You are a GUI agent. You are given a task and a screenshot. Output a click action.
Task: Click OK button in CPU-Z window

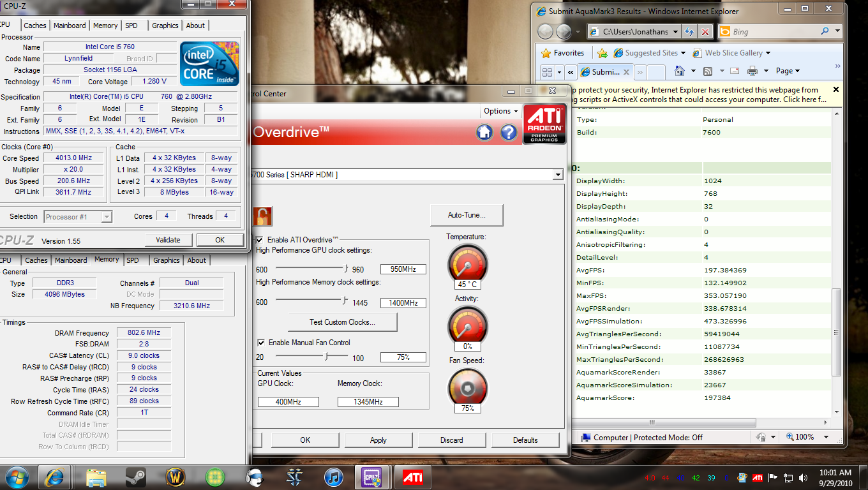tap(220, 240)
